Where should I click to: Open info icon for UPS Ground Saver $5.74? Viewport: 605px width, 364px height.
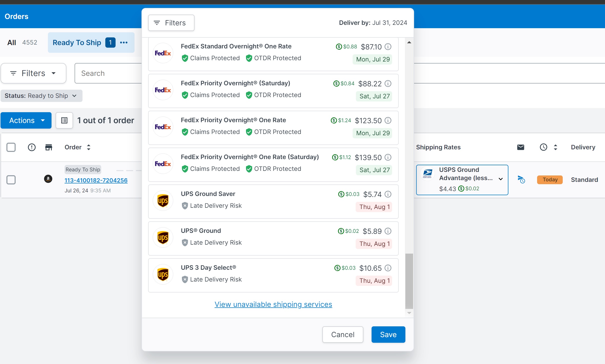(x=388, y=194)
